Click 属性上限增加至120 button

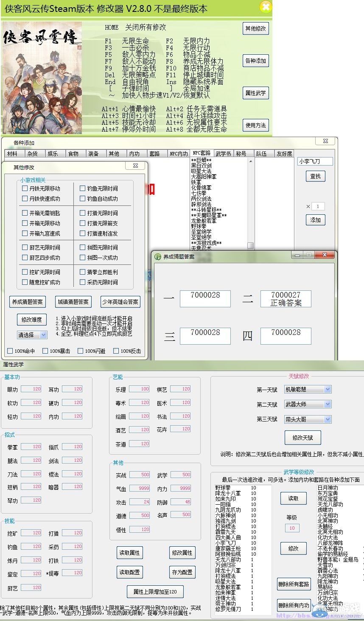pos(155,592)
